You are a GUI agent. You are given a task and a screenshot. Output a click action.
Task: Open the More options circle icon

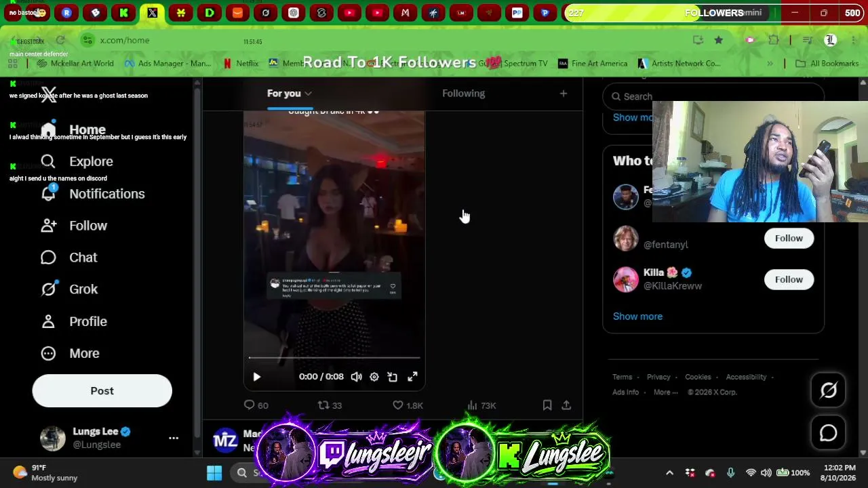[x=48, y=353]
